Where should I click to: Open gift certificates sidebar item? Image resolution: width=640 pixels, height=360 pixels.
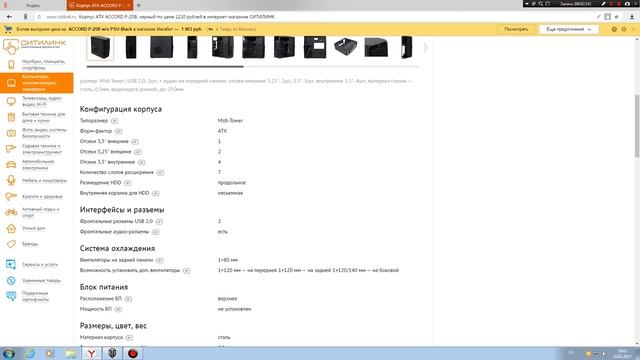coord(37,296)
